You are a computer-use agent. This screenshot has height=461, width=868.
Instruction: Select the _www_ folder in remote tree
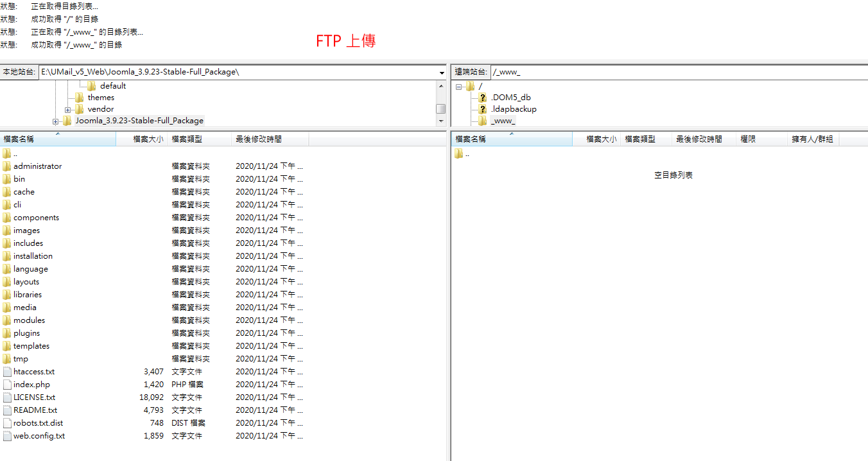[x=503, y=121]
